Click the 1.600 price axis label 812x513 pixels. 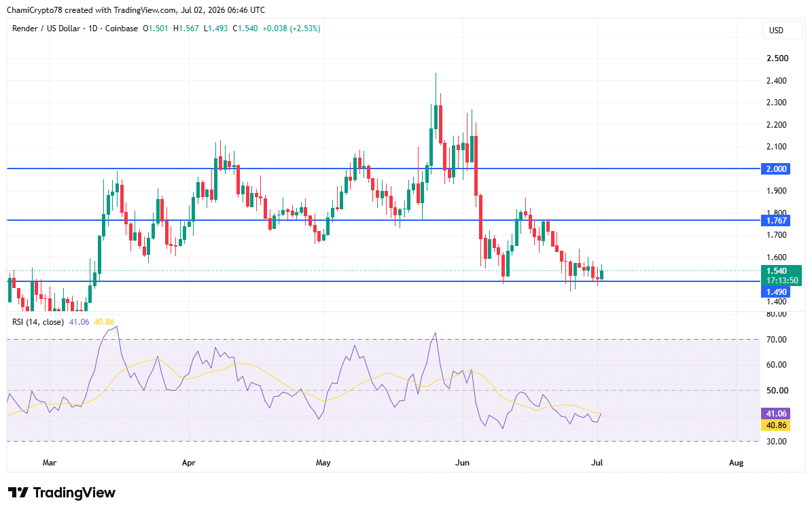coord(776,258)
